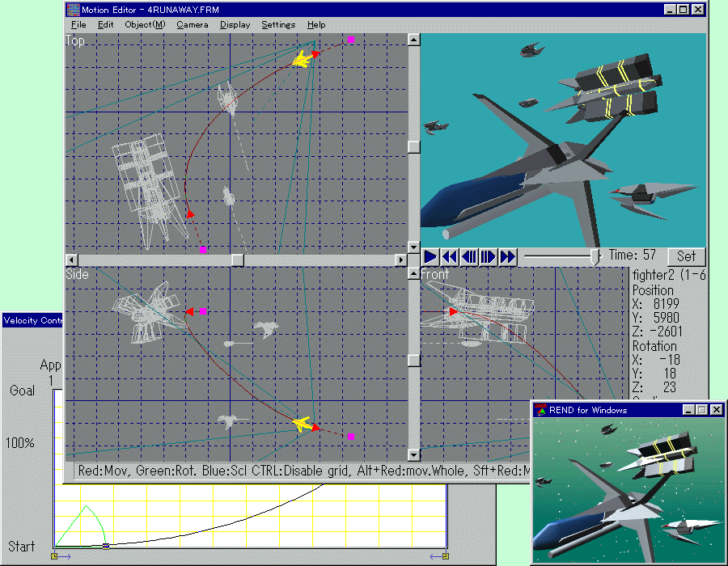Pick the upper-right magenta handle in Top view
The height and width of the screenshot is (566, 728).
(x=350, y=39)
